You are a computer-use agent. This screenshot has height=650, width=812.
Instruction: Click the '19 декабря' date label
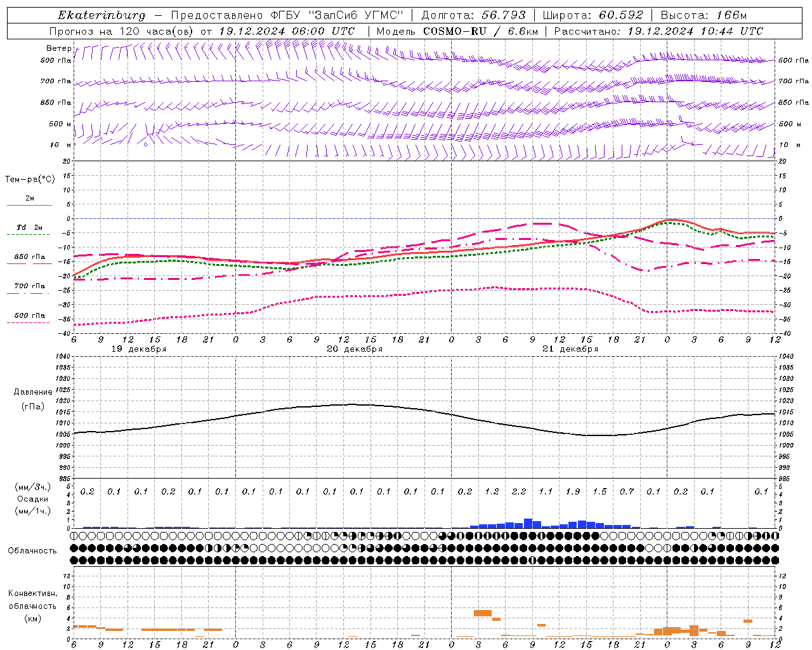coord(139,349)
